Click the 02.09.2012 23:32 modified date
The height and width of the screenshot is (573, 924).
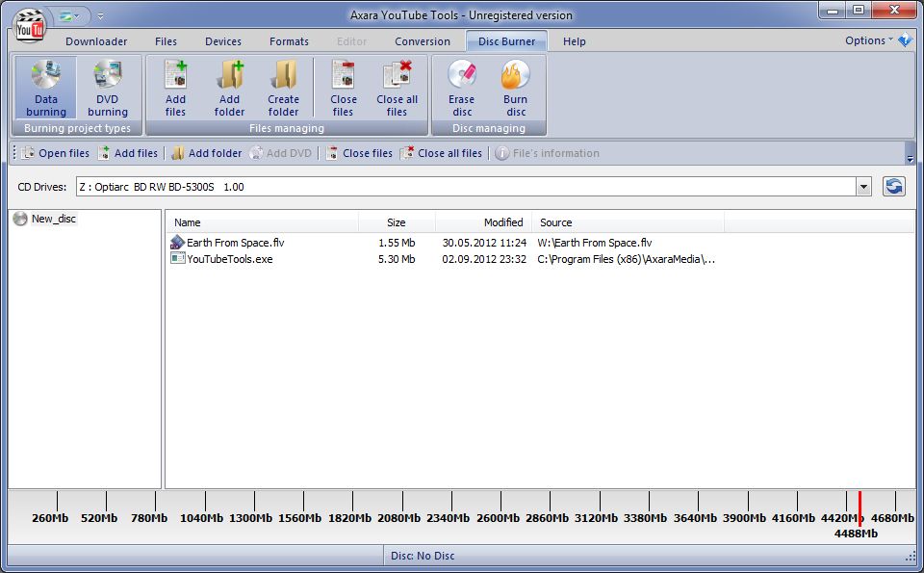pyautogui.click(x=484, y=259)
